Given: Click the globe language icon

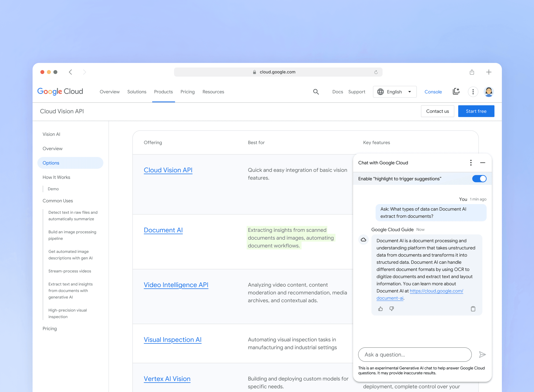Looking at the screenshot, I should [x=380, y=92].
